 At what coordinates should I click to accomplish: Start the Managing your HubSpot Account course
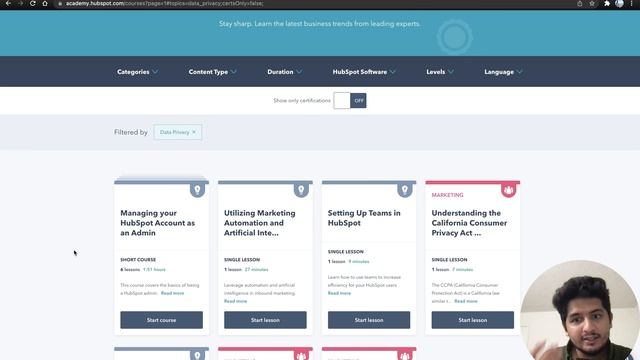(161, 320)
